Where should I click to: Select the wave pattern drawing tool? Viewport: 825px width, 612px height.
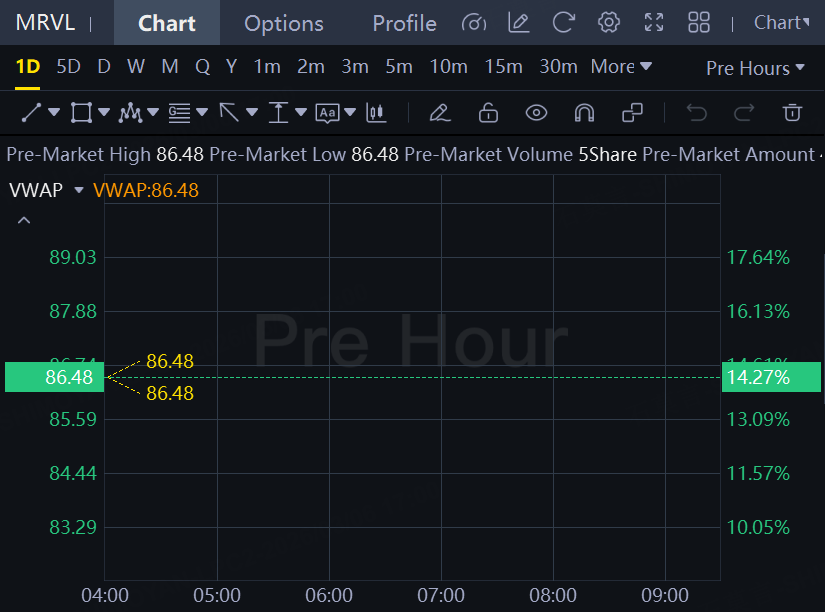coord(130,113)
